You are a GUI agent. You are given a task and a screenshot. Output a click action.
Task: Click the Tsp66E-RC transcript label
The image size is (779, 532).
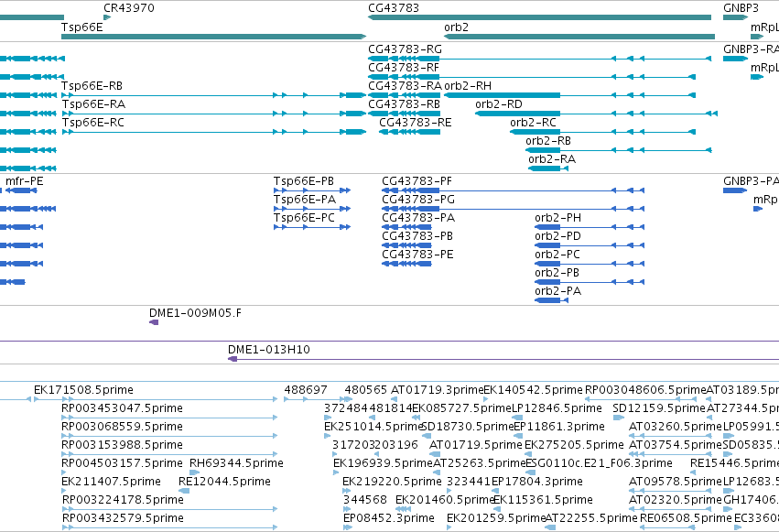click(x=92, y=123)
